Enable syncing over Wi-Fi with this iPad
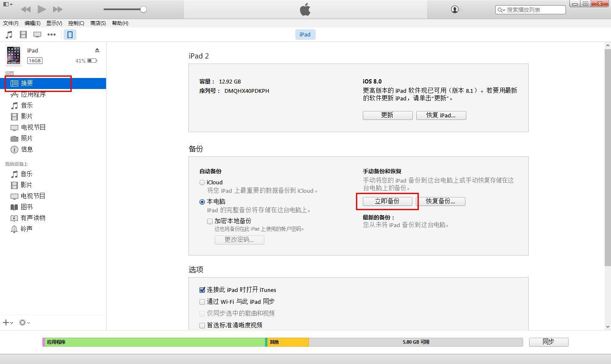Screen dimensions: 611x364 [x=202, y=301]
